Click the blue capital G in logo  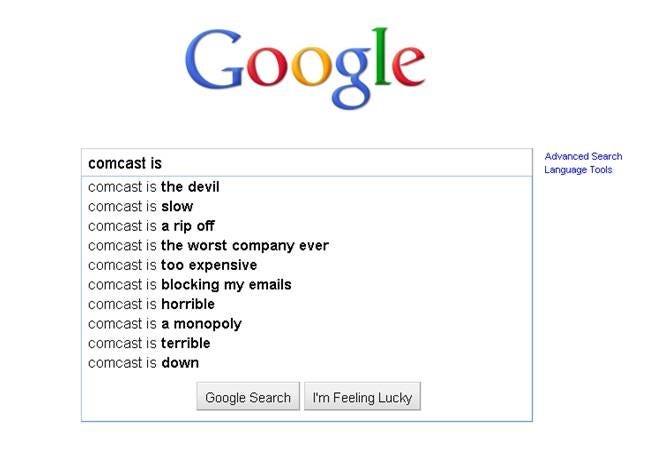(214, 60)
